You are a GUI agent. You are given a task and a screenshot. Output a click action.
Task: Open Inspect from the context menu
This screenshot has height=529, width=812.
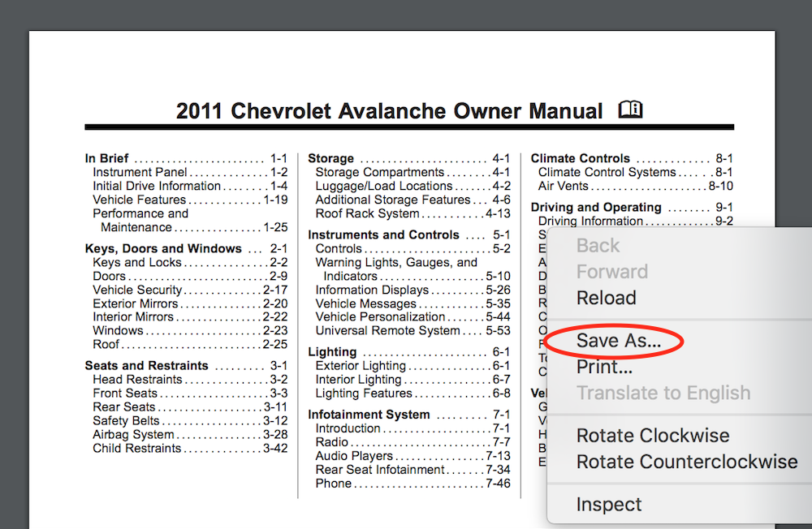pyautogui.click(x=608, y=505)
